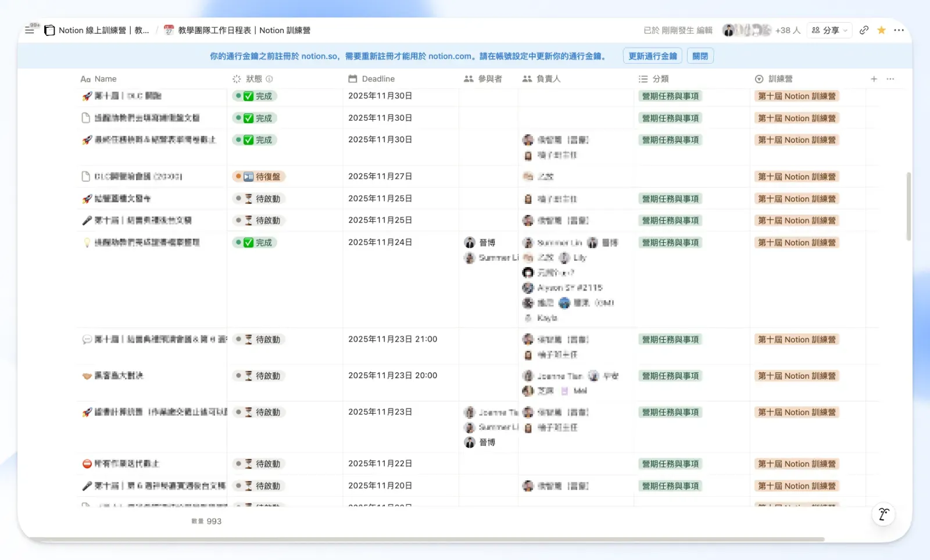Select the 2025年11月24日 deadline cell
The width and height of the screenshot is (930, 560).
(x=400, y=280)
